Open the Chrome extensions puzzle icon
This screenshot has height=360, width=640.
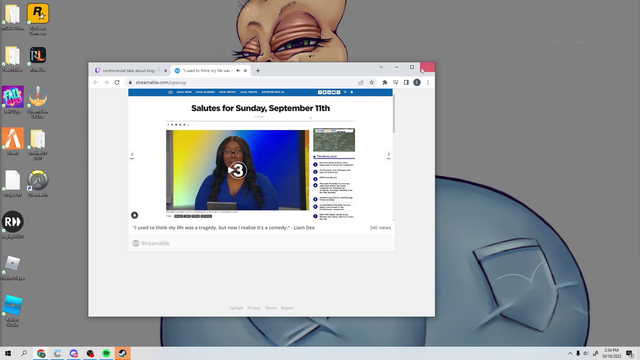pos(384,82)
